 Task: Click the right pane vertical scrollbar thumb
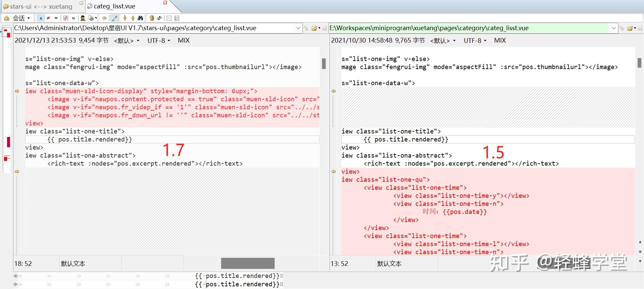tap(639, 63)
